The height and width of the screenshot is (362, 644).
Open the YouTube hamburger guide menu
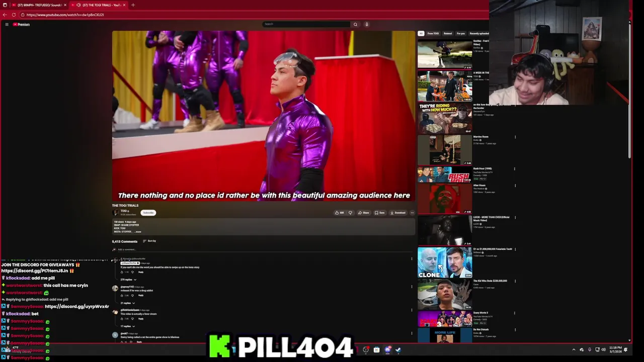click(7, 24)
